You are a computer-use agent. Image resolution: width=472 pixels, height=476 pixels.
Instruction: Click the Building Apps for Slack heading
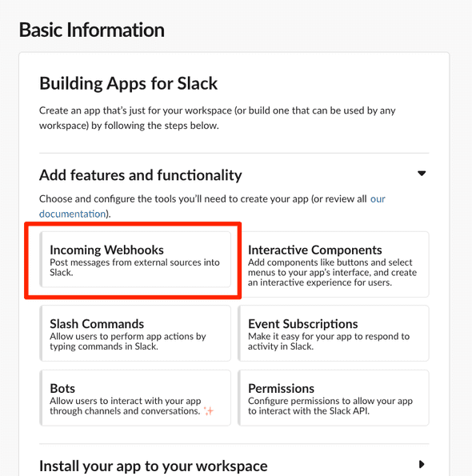[128, 83]
